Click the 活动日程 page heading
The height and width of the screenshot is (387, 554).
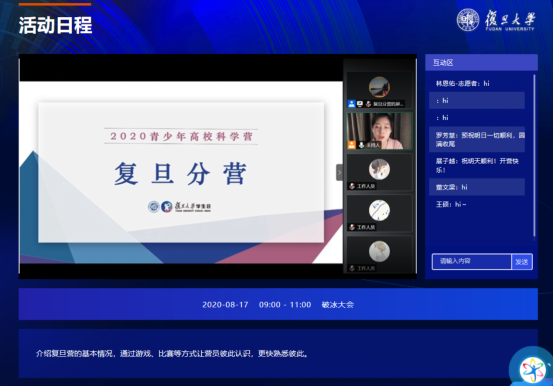[x=55, y=25]
